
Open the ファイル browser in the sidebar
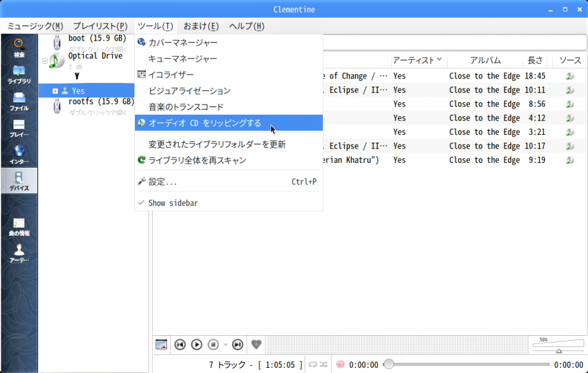coord(19,101)
